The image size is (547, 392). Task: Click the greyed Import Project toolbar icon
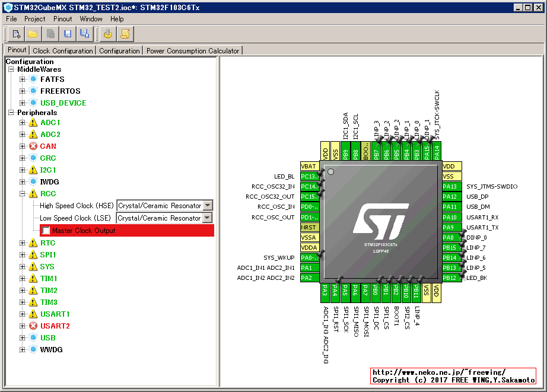pyautogui.click(x=50, y=34)
